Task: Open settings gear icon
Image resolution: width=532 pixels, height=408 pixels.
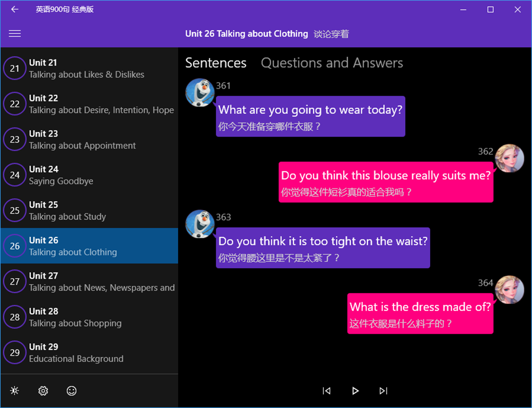Action: click(43, 391)
